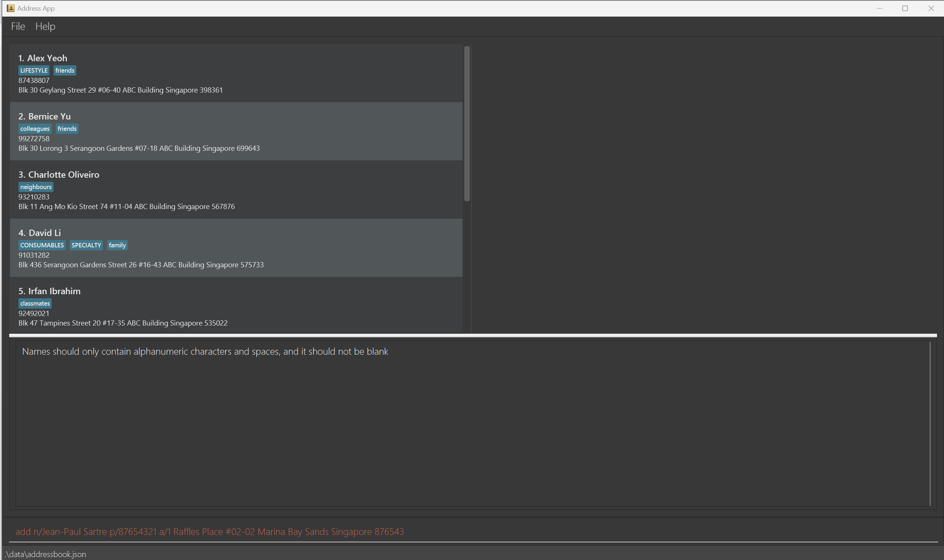Click the result display message area
The width and height of the screenshot is (944, 560).
[x=472, y=422]
